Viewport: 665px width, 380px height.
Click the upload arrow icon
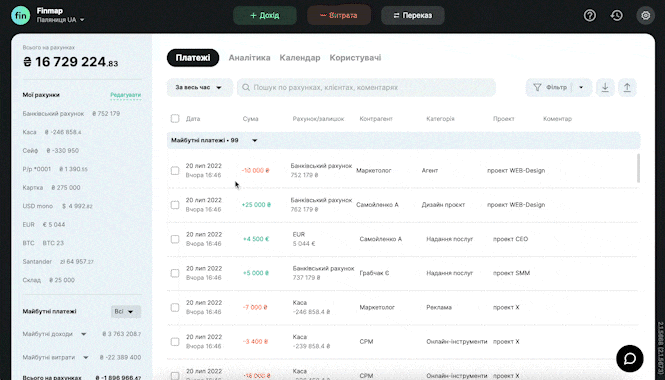[x=627, y=87]
